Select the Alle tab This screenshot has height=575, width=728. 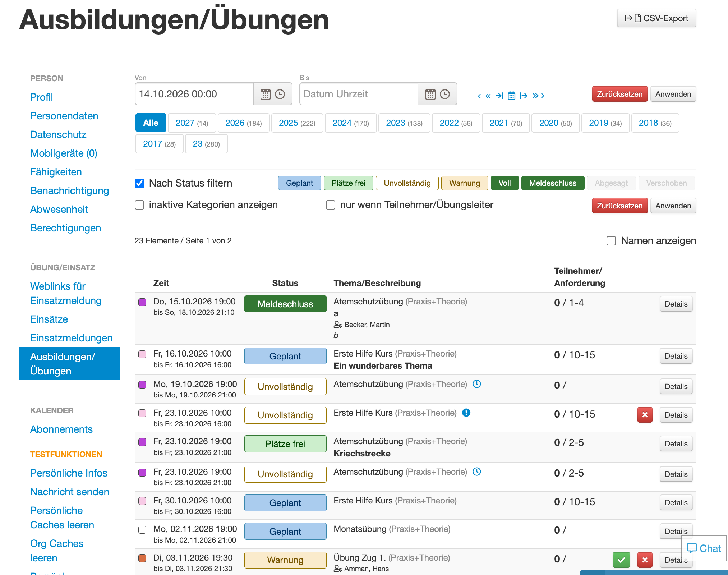tap(151, 123)
